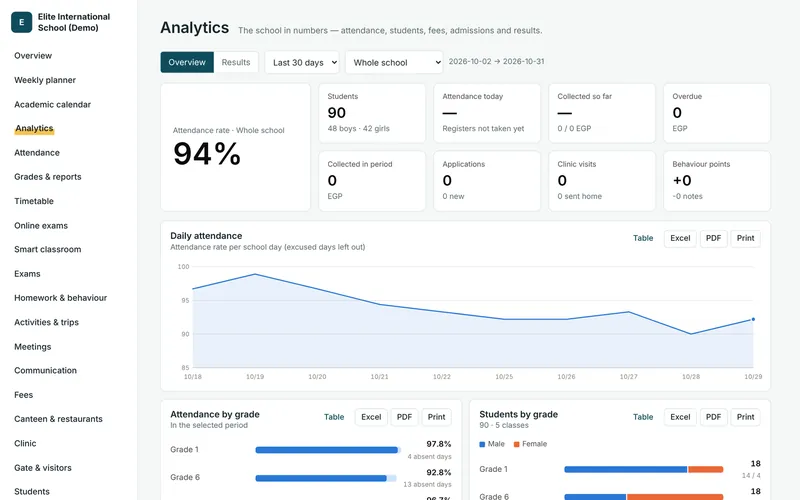Export Daily attendance to Excel
Screen dimensions: 800x500
click(x=680, y=238)
